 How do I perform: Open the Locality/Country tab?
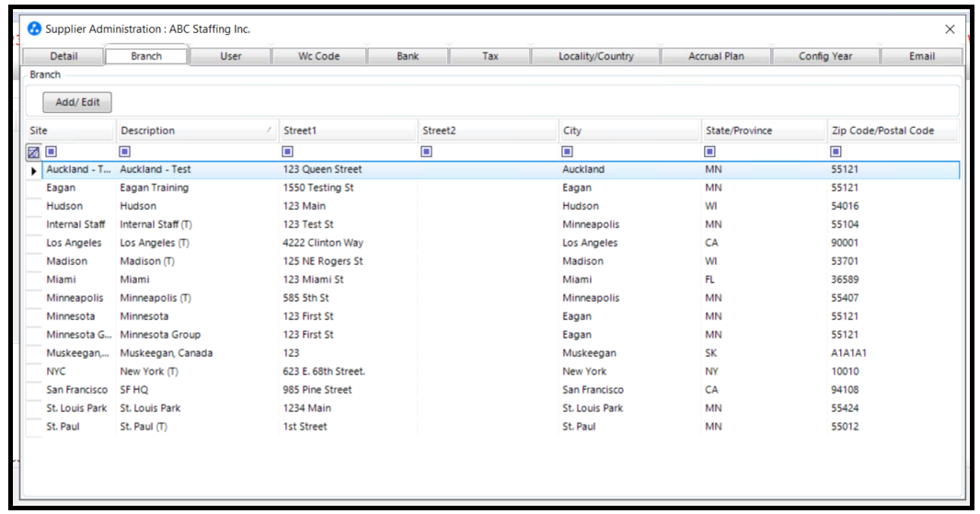coord(595,56)
